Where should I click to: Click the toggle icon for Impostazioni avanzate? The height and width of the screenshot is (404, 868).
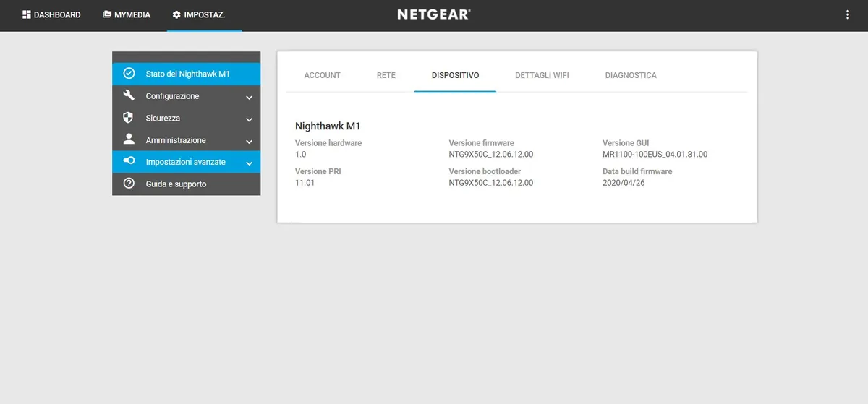(129, 162)
